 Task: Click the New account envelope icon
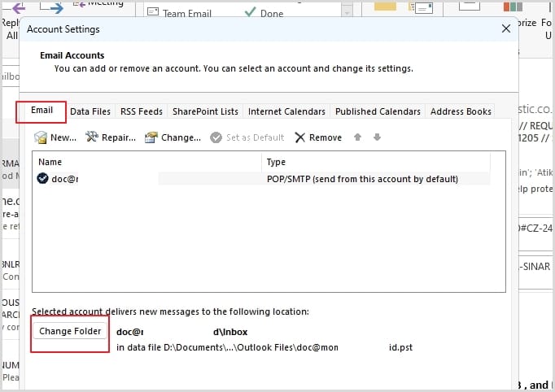[x=41, y=137]
